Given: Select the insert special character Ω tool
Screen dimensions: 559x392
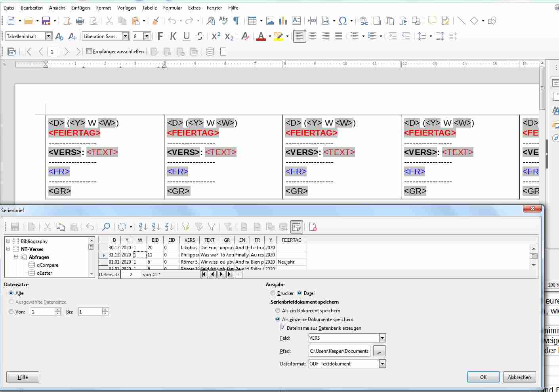Looking at the screenshot, I should tap(342, 21).
